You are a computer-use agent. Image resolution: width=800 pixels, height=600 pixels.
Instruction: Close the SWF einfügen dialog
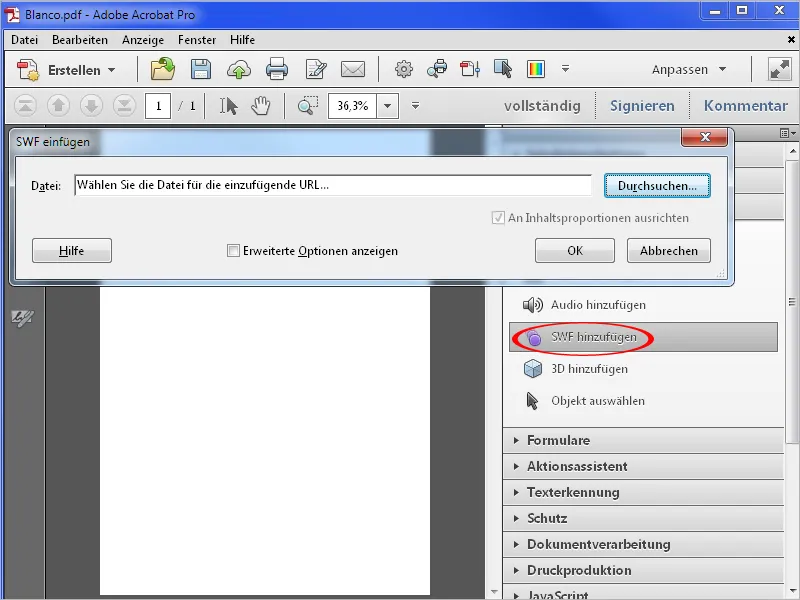[705, 137]
